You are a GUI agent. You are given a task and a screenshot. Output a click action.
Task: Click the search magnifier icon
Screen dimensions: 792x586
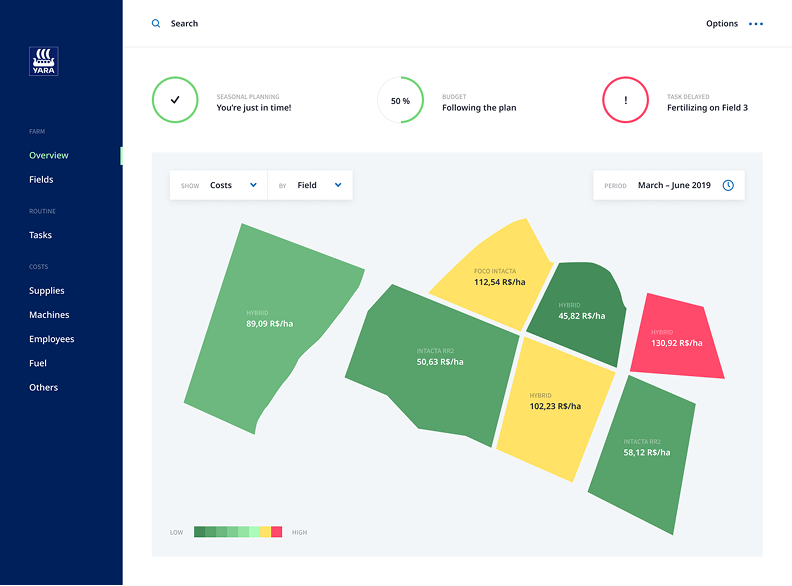click(156, 24)
